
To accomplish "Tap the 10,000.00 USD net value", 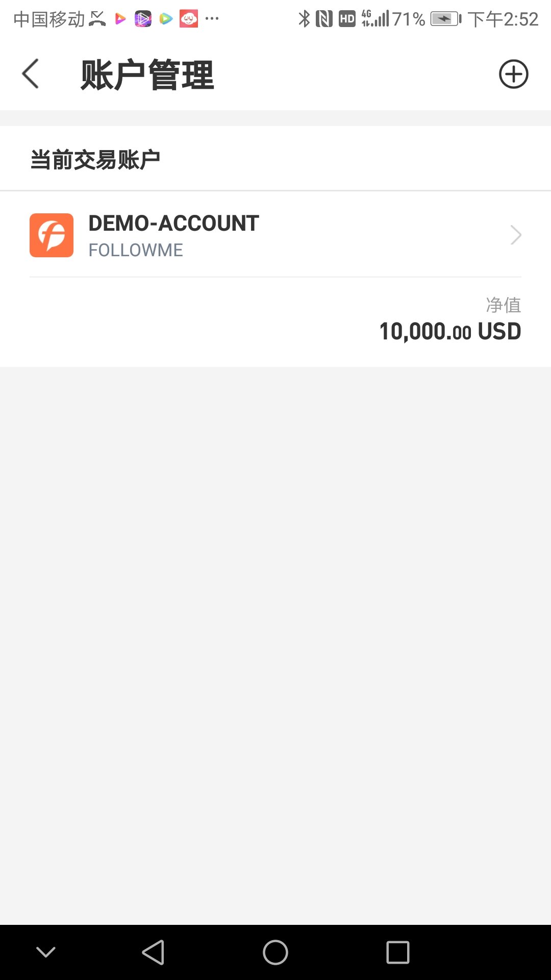I will (450, 331).
